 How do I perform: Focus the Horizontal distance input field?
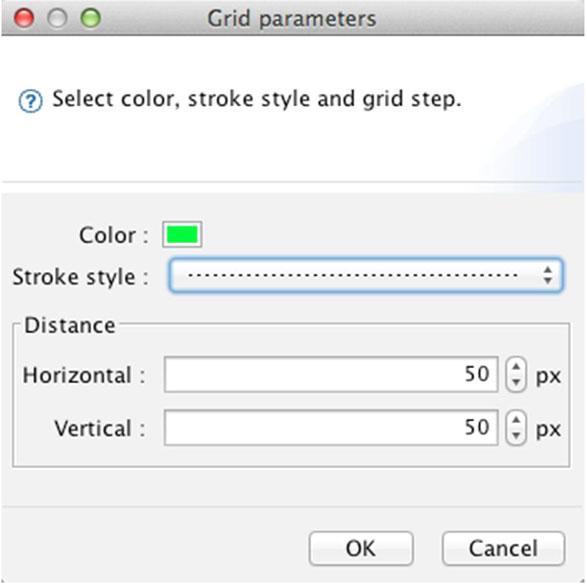[331, 374]
